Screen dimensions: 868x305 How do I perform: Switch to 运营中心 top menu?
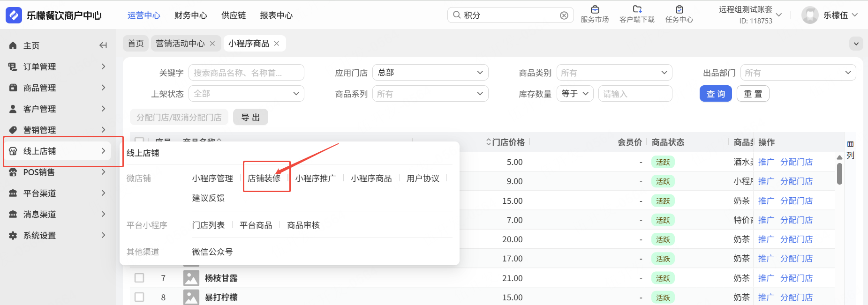click(x=144, y=15)
